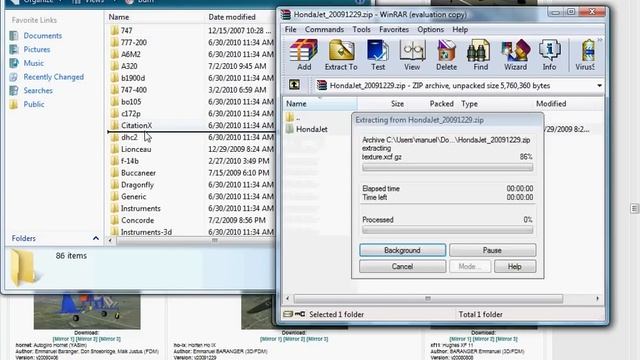Click the View icon in WinRAR
Image resolution: width=640 pixels, height=360 pixels.
coord(412,55)
